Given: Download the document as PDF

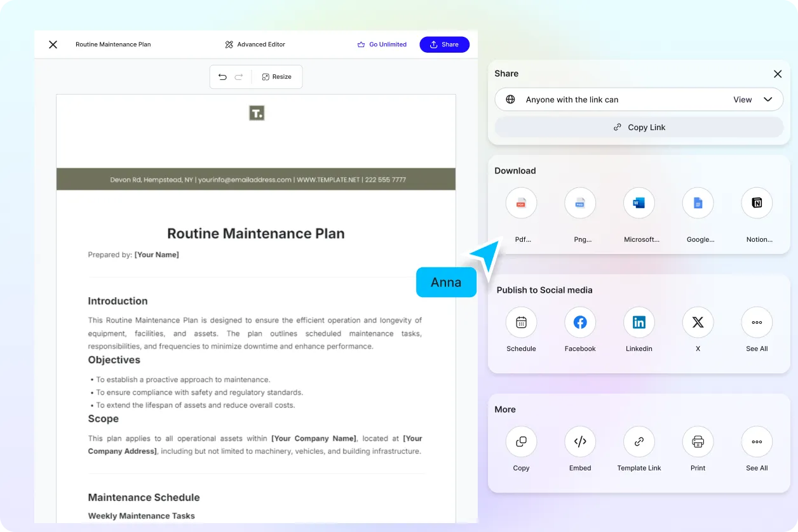Looking at the screenshot, I should point(521,203).
